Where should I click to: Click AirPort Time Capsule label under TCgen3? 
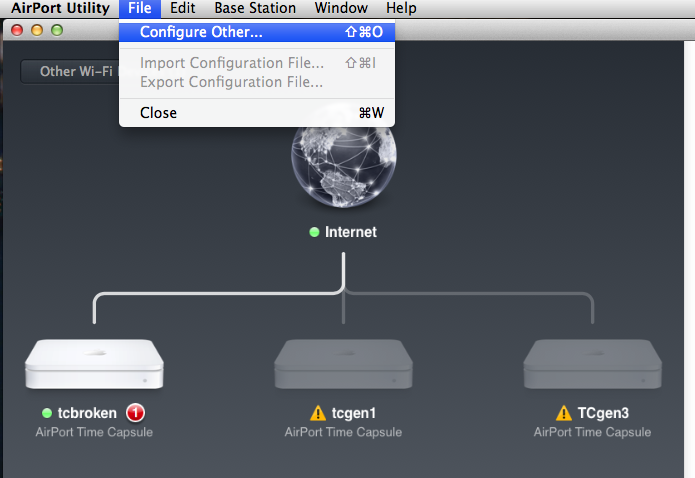pyautogui.click(x=593, y=432)
